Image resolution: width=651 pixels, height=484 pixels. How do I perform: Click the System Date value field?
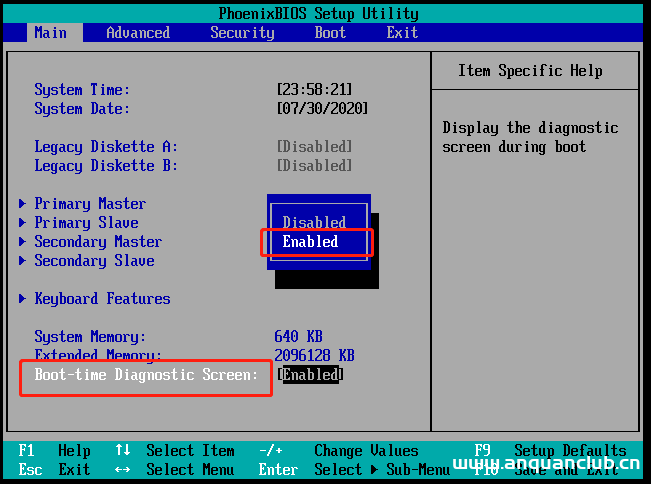coord(322,109)
